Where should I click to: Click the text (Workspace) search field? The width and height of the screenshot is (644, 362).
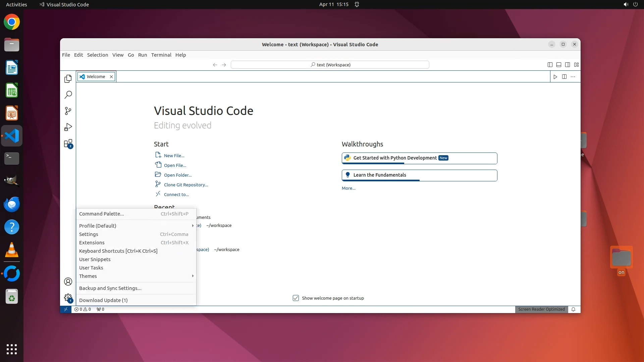330,65
